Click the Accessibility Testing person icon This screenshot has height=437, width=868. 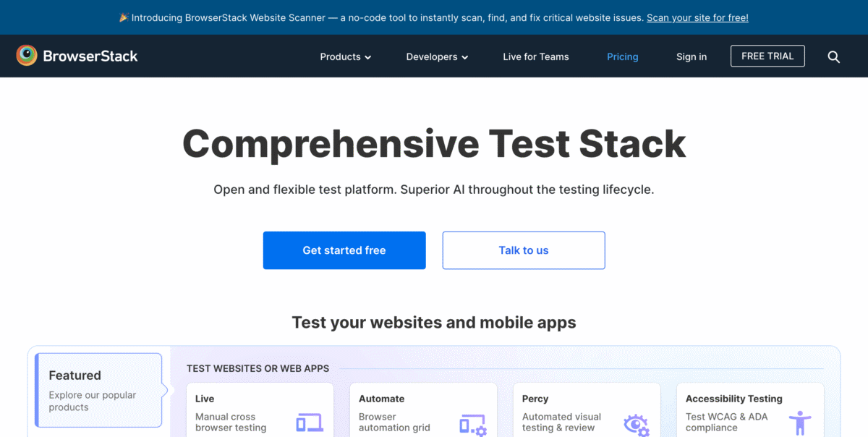(x=800, y=422)
